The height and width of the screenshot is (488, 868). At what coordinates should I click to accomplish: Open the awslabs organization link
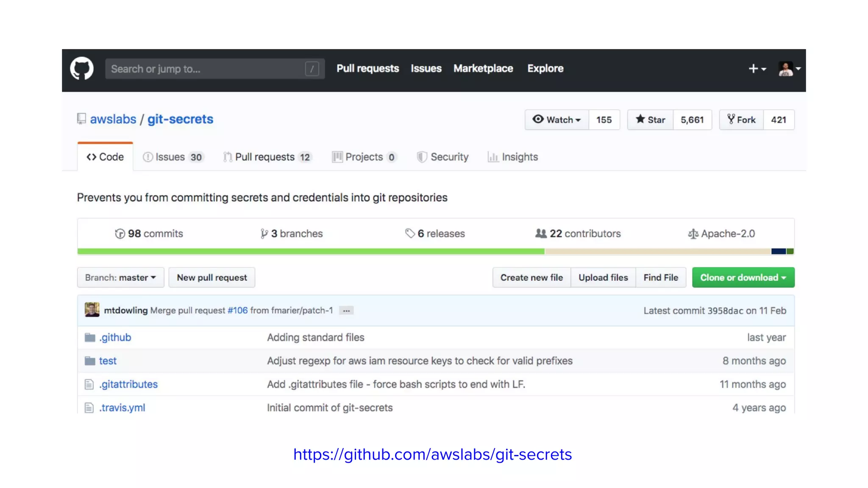point(113,119)
